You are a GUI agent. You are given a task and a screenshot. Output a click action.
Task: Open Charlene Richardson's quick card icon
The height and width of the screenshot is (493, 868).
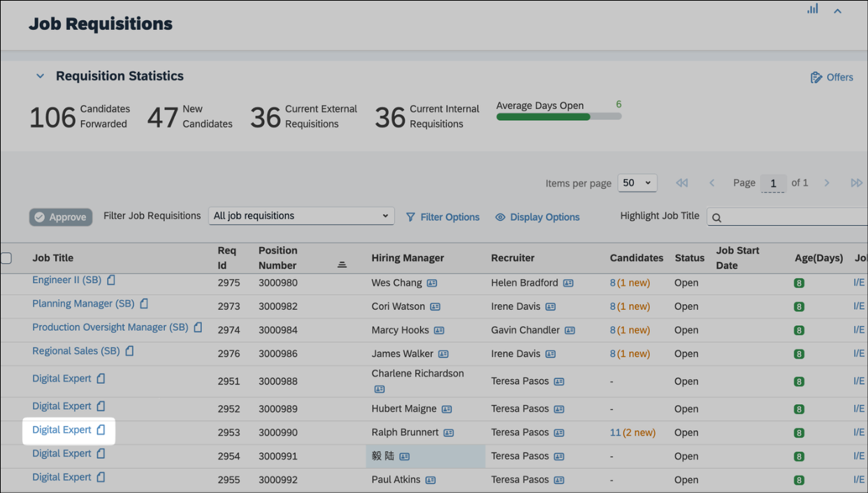coord(379,389)
